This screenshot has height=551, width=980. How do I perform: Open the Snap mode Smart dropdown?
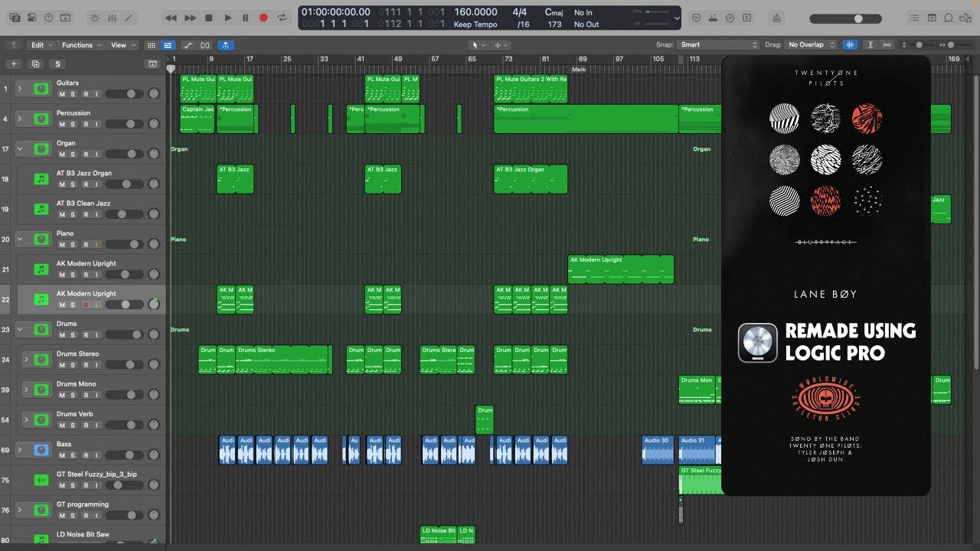coord(718,45)
